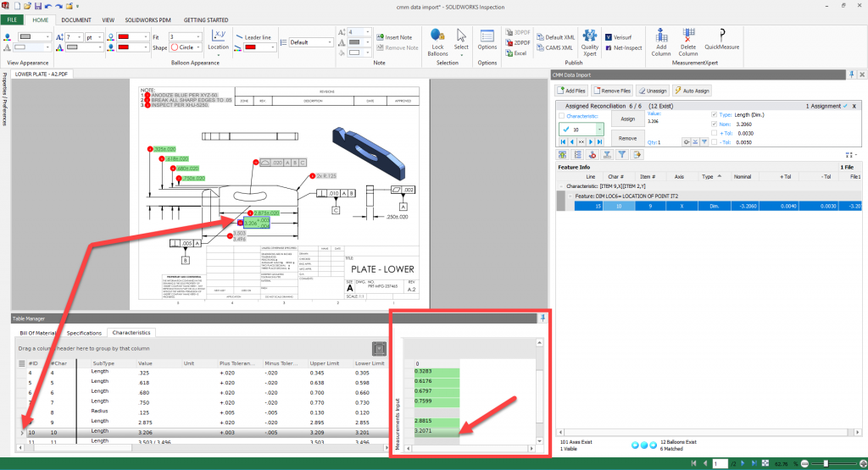Choose the Select cursor tool
This screenshot has height=470, width=868.
(x=461, y=42)
